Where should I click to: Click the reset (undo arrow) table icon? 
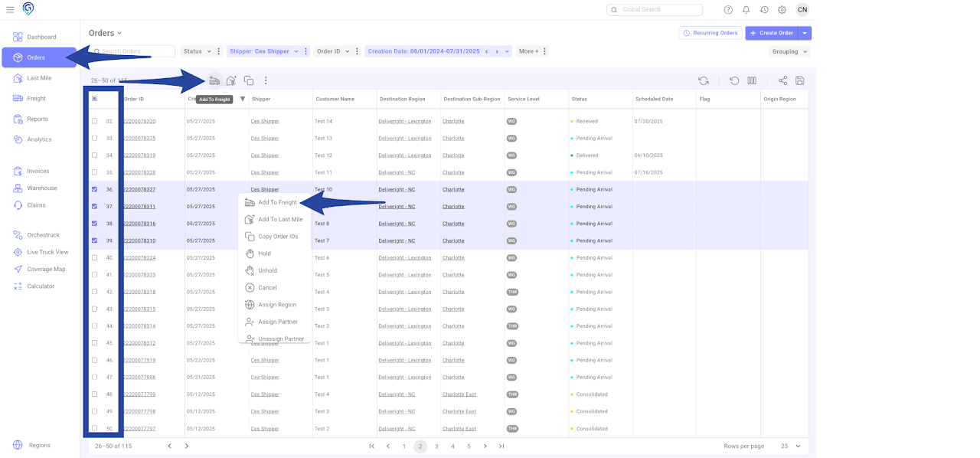(734, 80)
